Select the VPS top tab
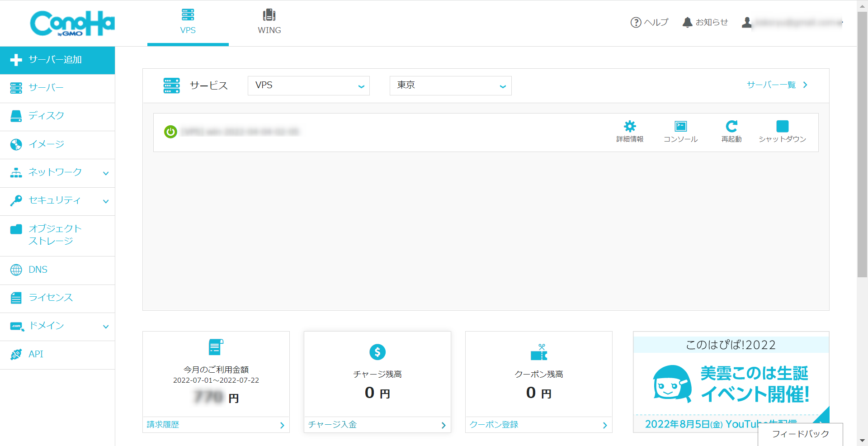 [188, 22]
